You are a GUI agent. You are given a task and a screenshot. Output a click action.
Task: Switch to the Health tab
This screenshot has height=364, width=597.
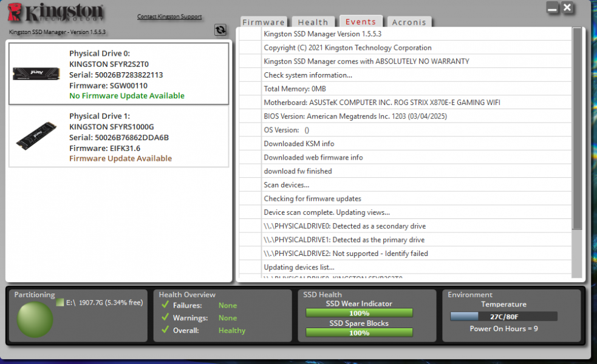point(313,22)
